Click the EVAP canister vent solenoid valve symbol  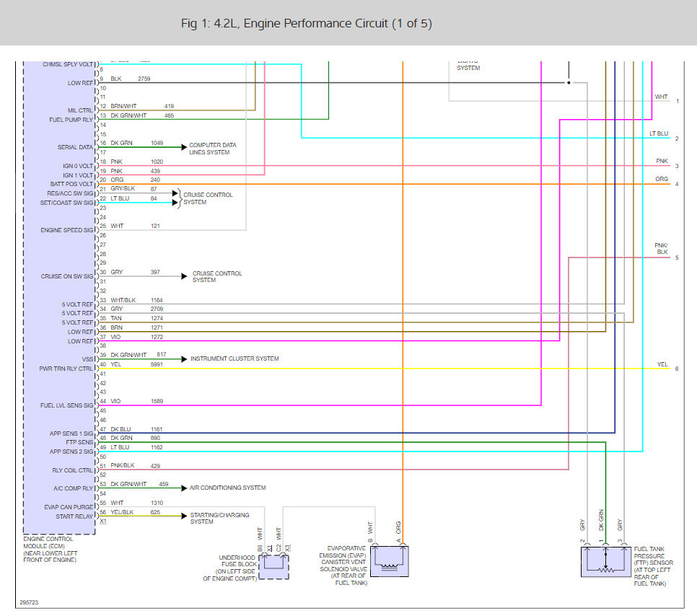pyautogui.click(x=389, y=561)
